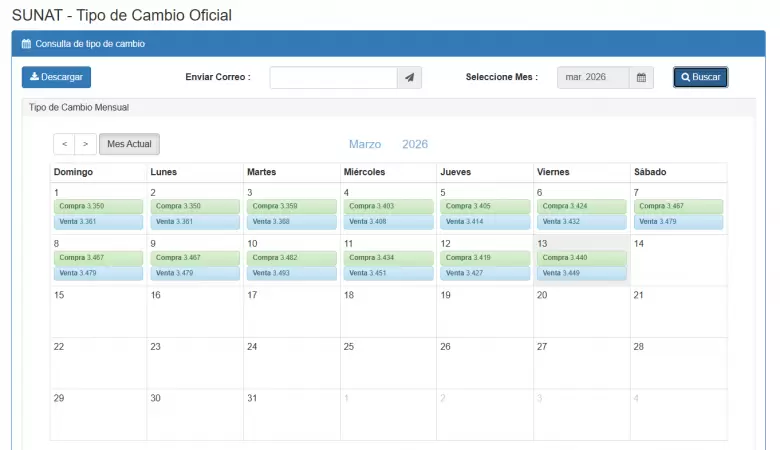Open the calendar picker icon for month

tap(641, 77)
